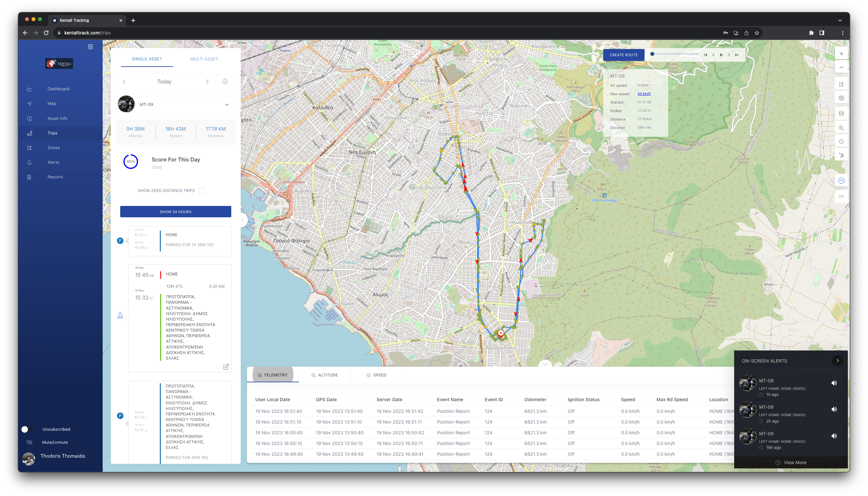
Task: Toggle the Unsubscribed switch
Action: (27, 429)
